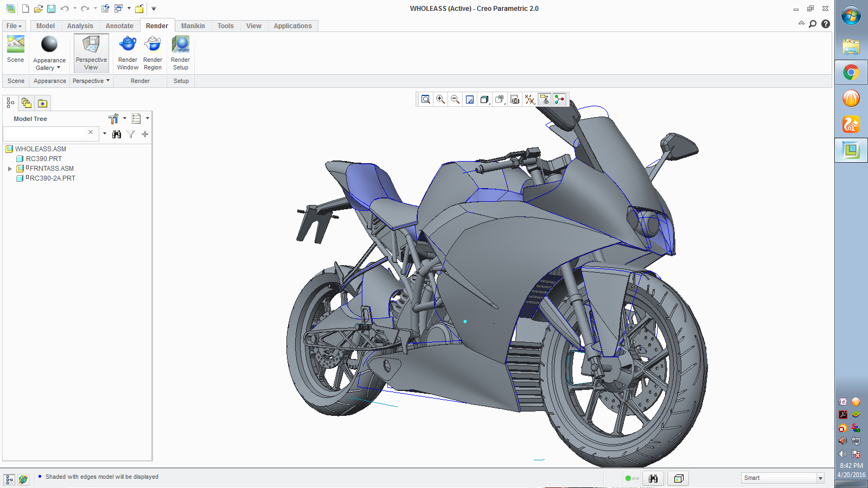Click the Repaint icon in graphics toolbar
This screenshot has width=868, height=488.
point(470,99)
